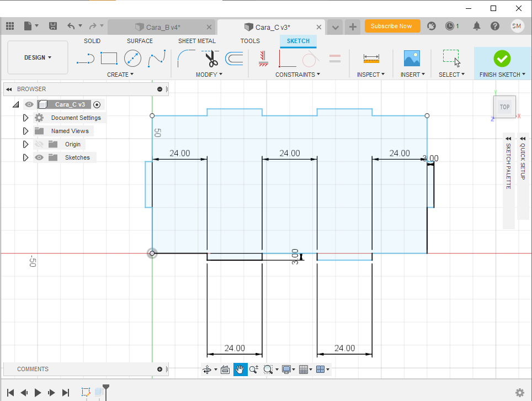Expand the Named Views tree node
This screenshot has height=401, width=532.
point(25,131)
